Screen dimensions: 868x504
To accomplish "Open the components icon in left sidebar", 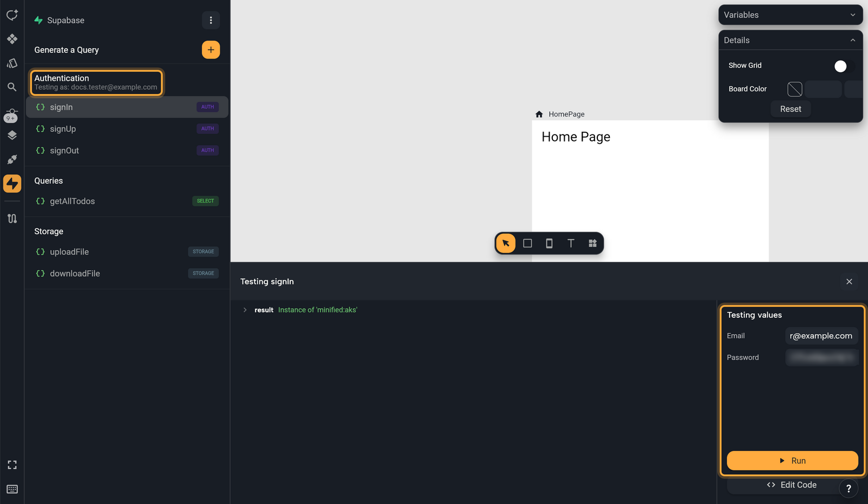I will pyautogui.click(x=12, y=39).
